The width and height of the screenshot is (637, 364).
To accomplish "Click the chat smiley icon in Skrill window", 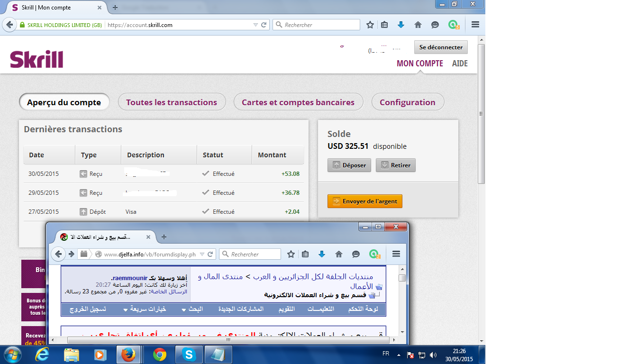I will pos(435,25).
